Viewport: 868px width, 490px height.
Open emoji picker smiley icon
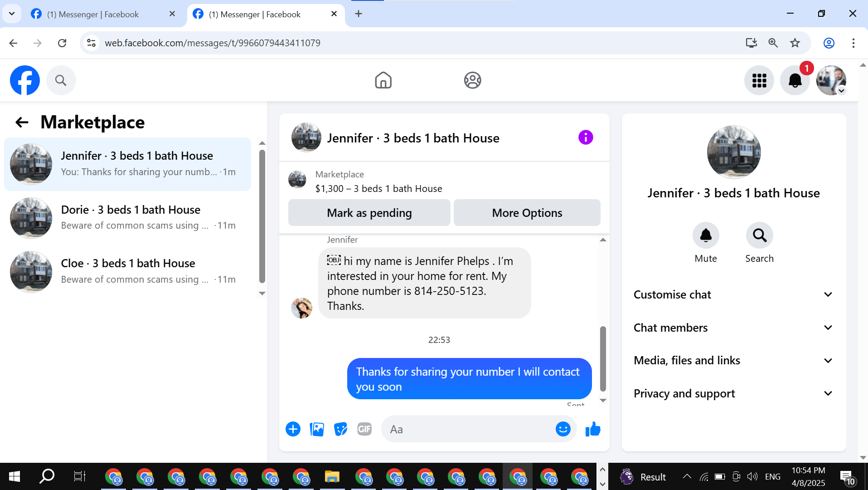(x=563, y=429)
